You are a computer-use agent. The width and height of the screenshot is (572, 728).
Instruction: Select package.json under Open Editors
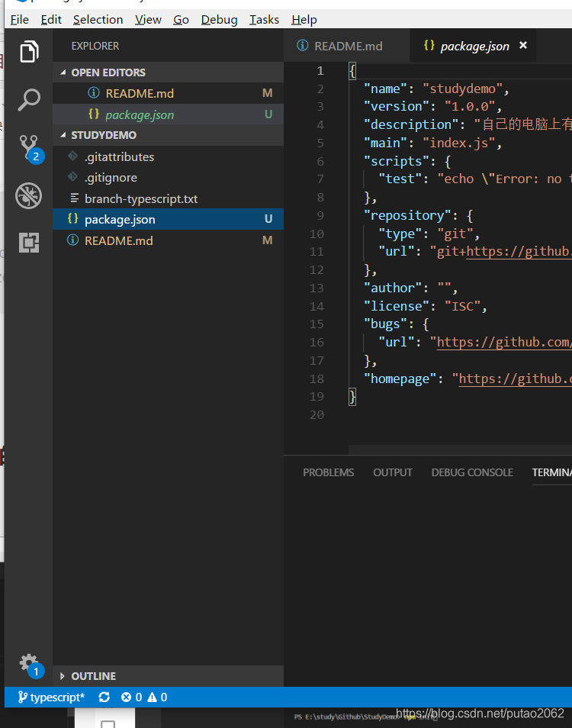[168, 114]
